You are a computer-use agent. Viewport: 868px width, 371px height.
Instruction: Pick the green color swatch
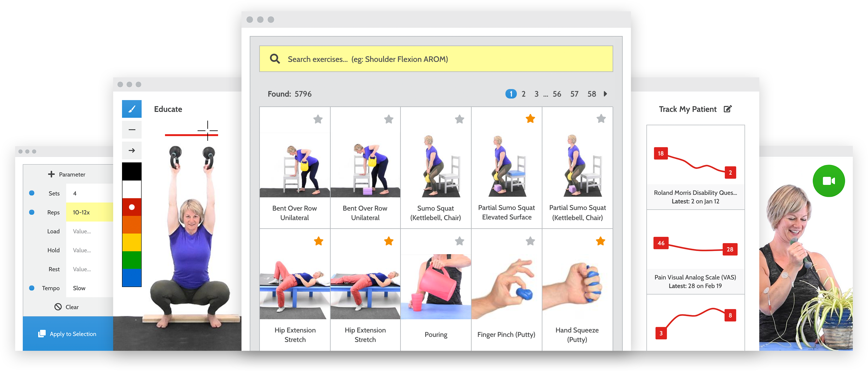132,260
